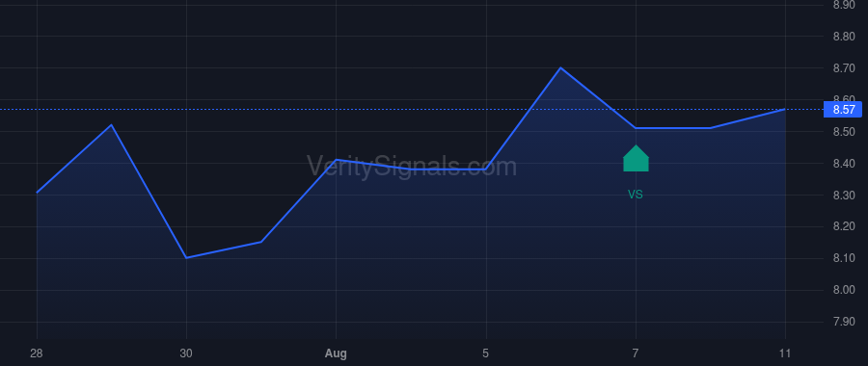The image size is (868, 366).
Task: Click the 8.50 price axis label
Action: (x=844, y=132)
